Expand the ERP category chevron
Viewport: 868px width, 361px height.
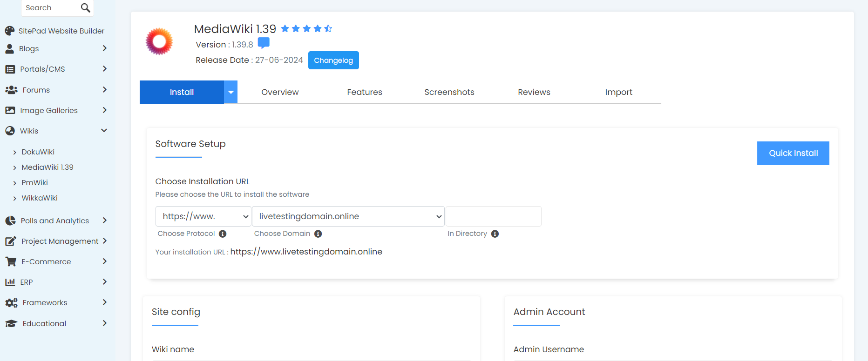pos(105,282)
